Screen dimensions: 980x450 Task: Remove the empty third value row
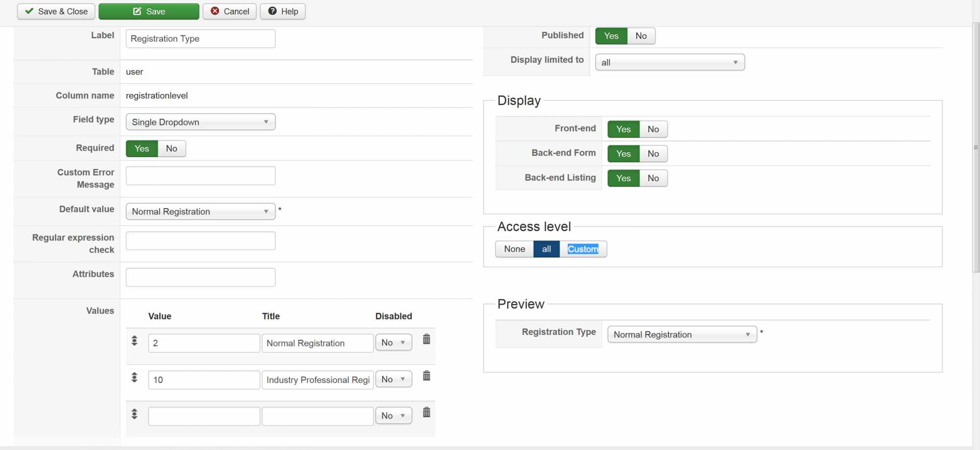click(x=426, y=413)
